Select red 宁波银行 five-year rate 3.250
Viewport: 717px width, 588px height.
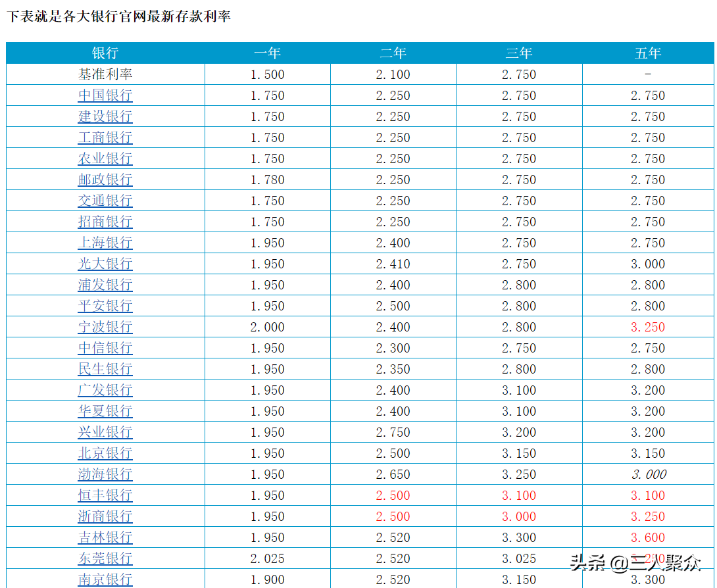648,326
